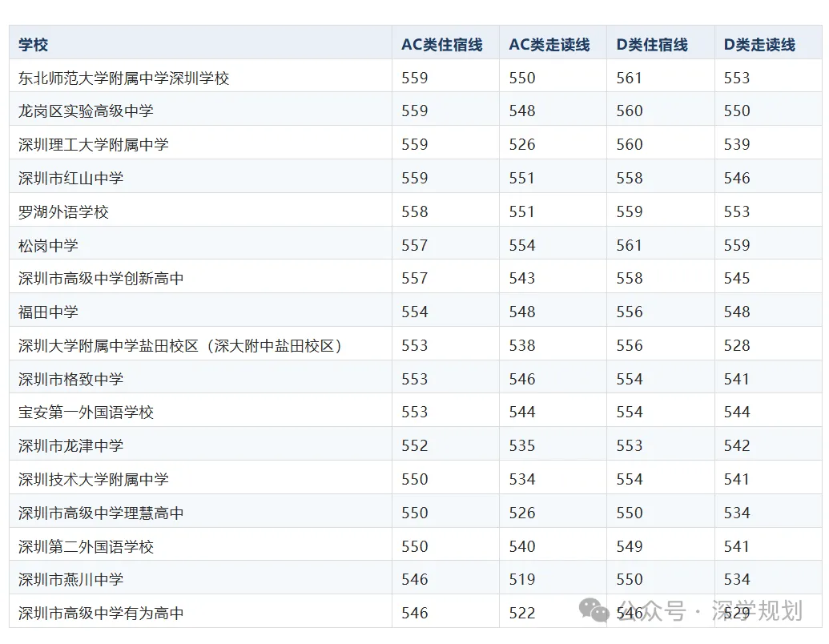
Task: Click AC走读线 522 for 深圳市高级中学有为高中
Action: pyautogui.click(x=522, y=614)
